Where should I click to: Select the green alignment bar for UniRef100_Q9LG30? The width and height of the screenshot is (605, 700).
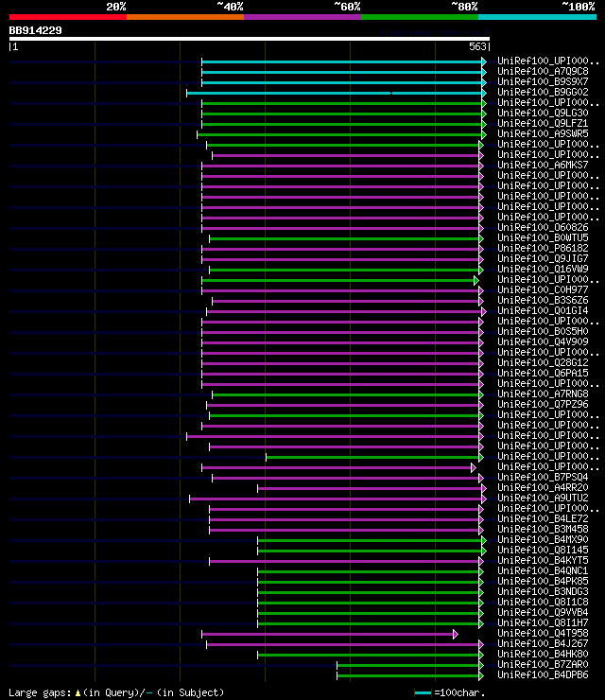click(x=342, y=114)
